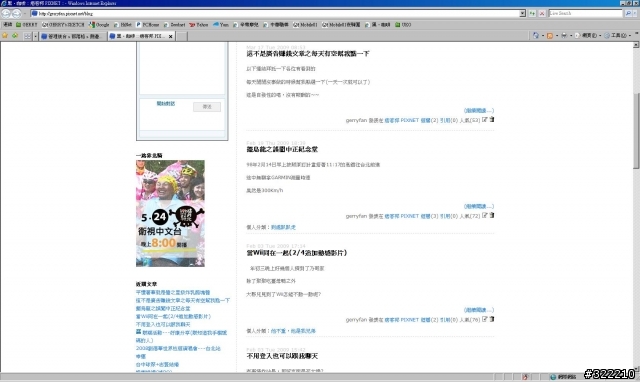Close the active blog tab
This screenshot has height=382, width=640.
tap(171, 36)
